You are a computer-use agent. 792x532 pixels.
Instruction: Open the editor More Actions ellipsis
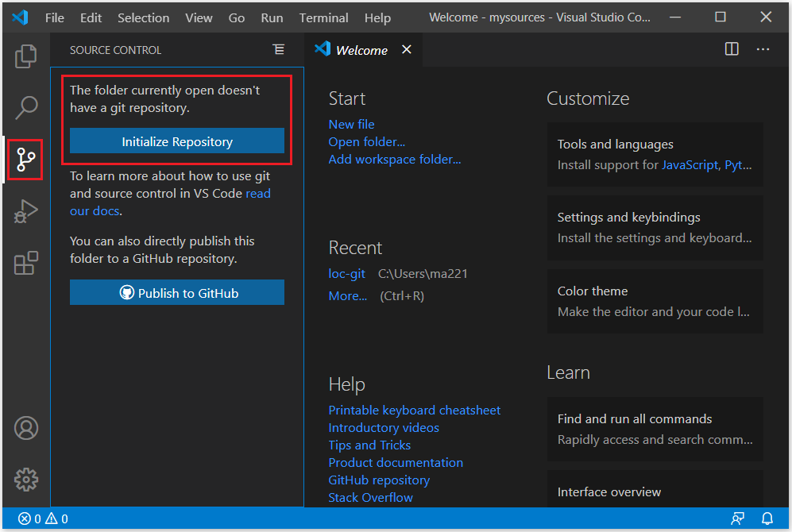coord(763,49)
